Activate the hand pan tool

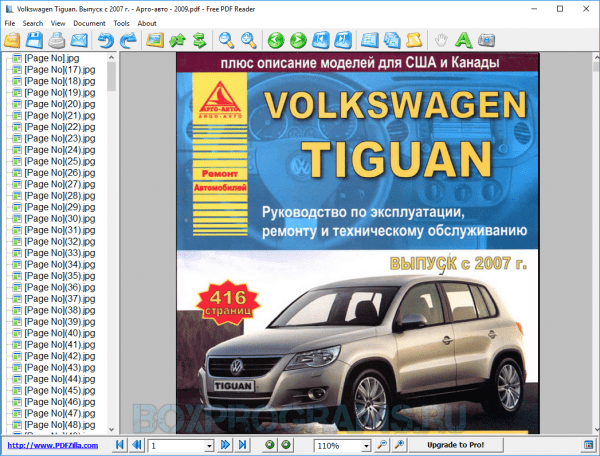point(441,40)
